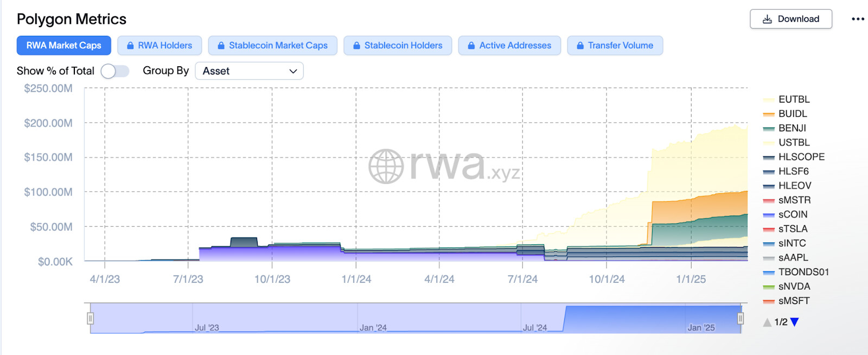Select the RWA Market Caps tab
Viewport: 868px width, 355px height.
(64, 46)
